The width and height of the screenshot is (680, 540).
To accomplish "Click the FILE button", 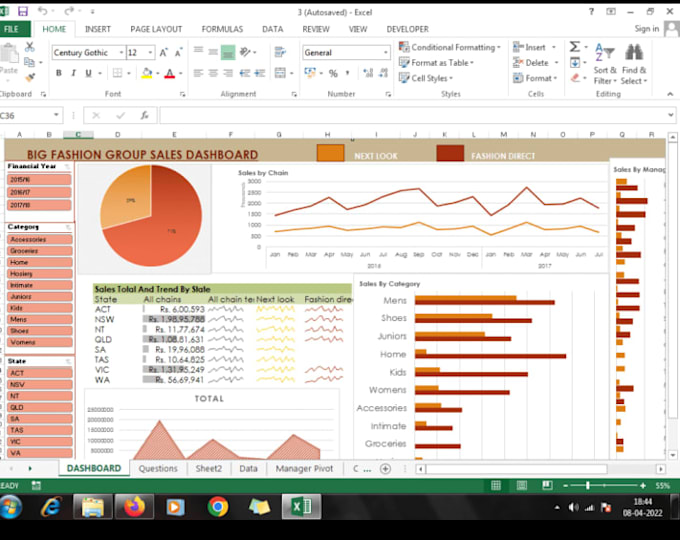I will tap(14, 29).
